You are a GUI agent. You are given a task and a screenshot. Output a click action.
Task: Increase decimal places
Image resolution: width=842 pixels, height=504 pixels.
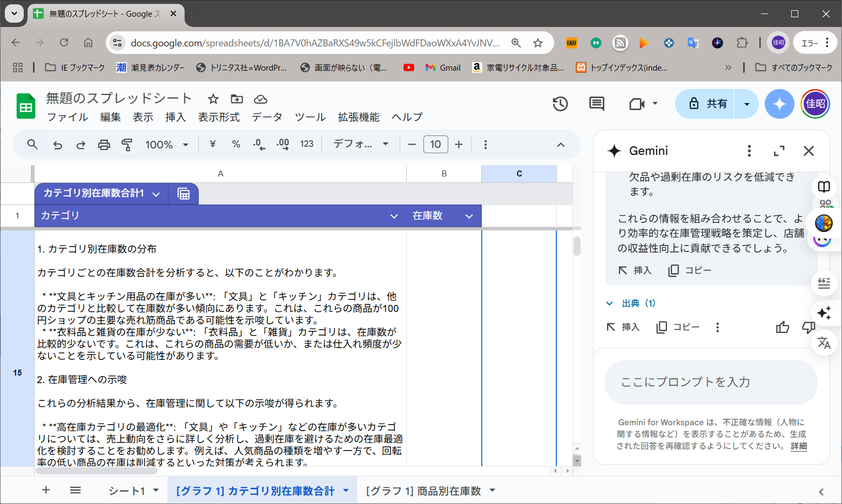coord(282,144)
